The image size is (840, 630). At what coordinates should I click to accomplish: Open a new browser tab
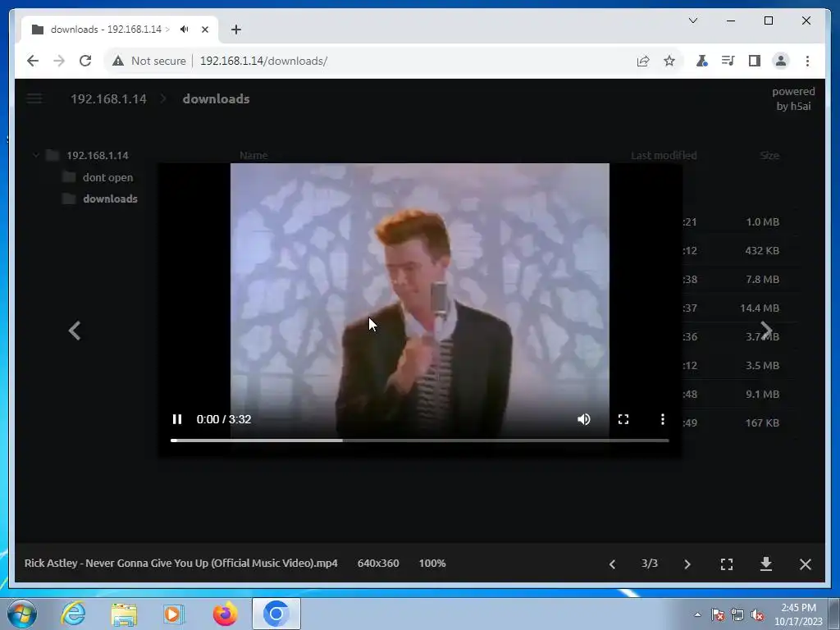[236, 30]
